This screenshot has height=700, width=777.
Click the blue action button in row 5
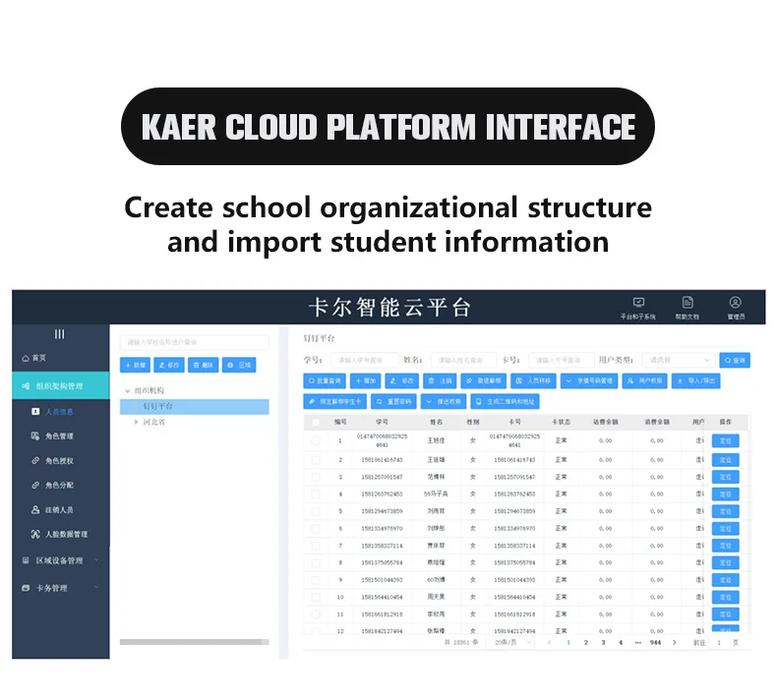tap(726, 511)
